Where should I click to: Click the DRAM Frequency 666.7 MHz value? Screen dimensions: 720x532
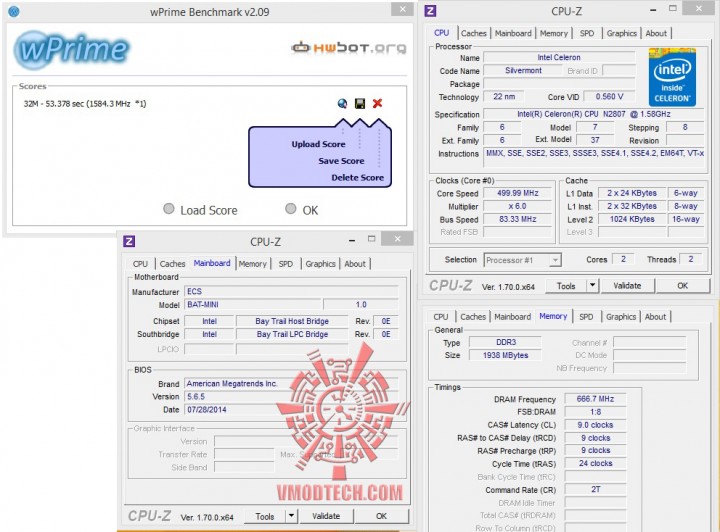(596, 399)
